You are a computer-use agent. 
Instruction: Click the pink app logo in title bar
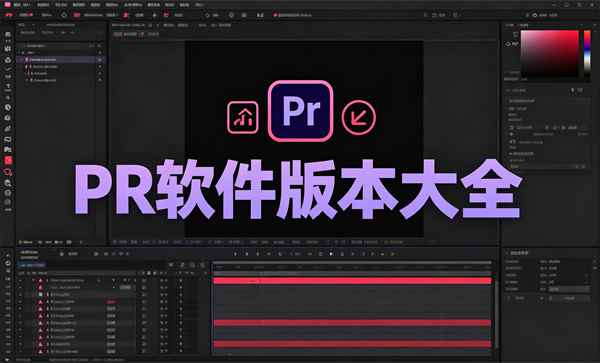pos(7,5)
